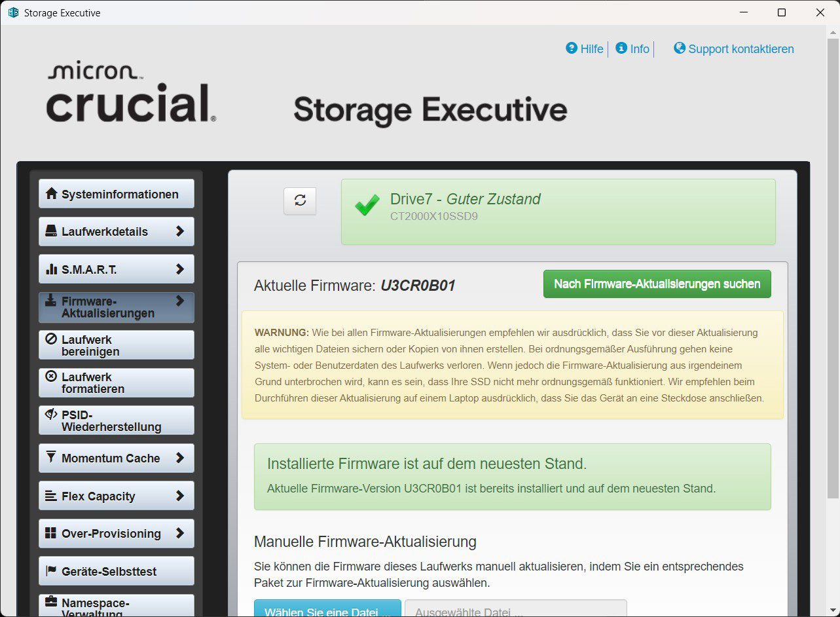Click the Geräte-Selbsttest flag icon

[51, 571]
